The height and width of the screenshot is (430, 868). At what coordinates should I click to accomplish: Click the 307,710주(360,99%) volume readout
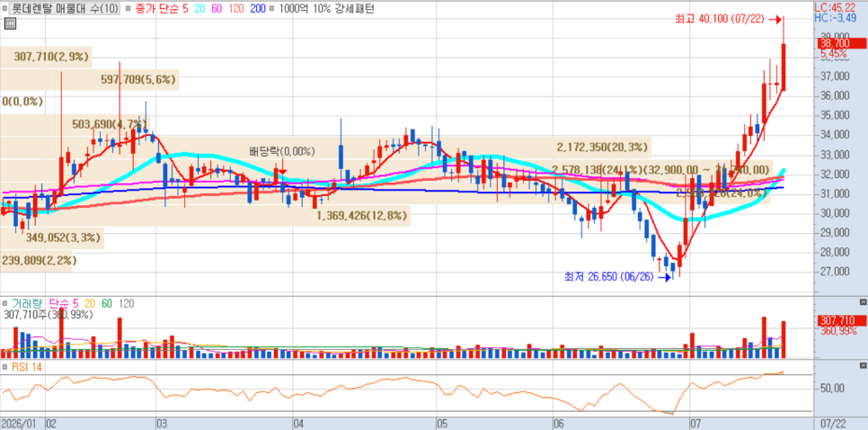coord(49,315)
